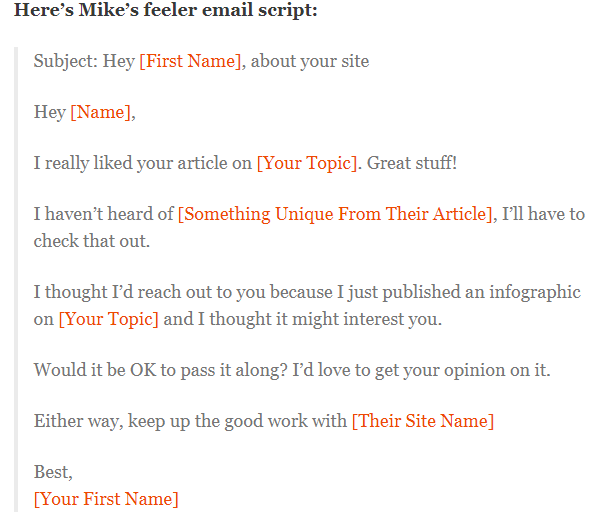Click "Either way, keep up the good work"
This screenshot has height=521, width=606.
tap(190, 421)
